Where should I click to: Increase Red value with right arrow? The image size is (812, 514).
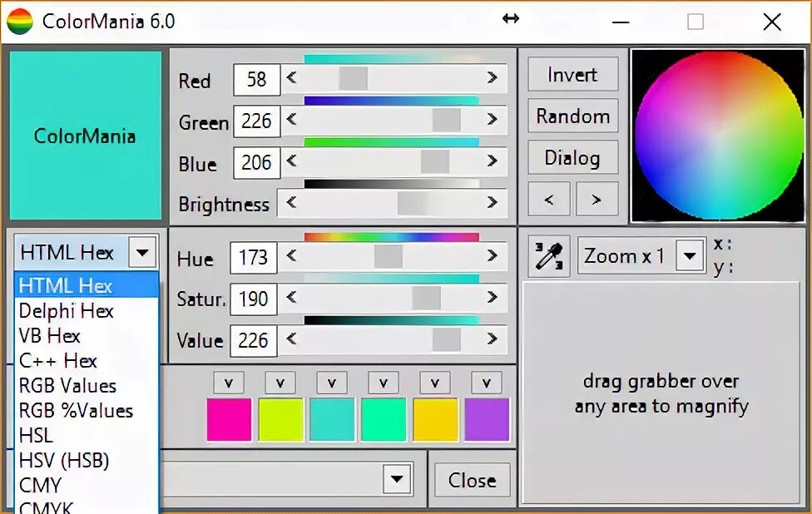pyautogui.click(x=492, y=77)
